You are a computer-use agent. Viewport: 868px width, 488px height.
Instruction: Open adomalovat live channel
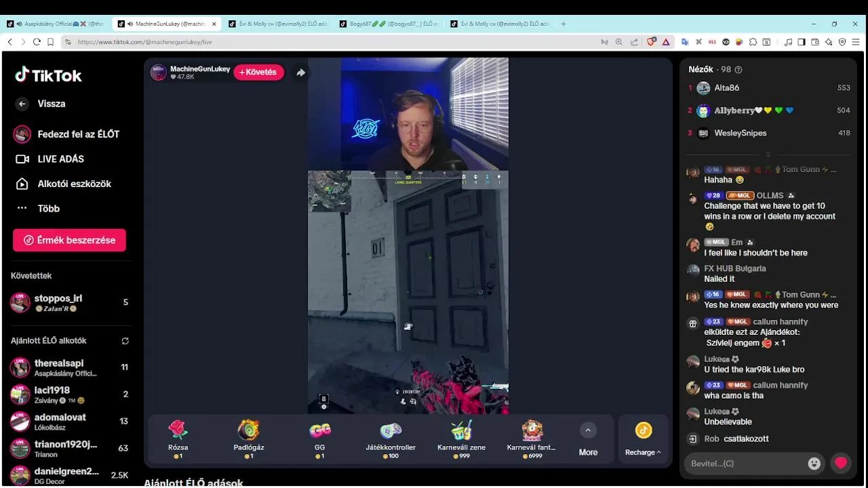point(71,422)
